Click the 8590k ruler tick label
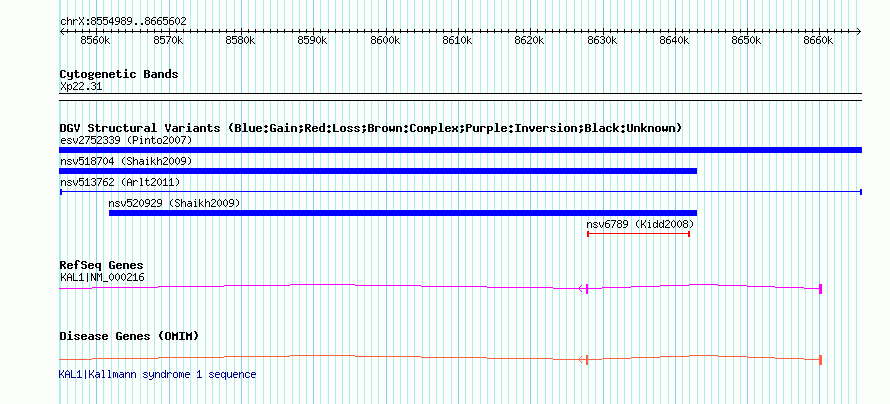The height and width of the screenshot is (404, 890). coord(312,41)
